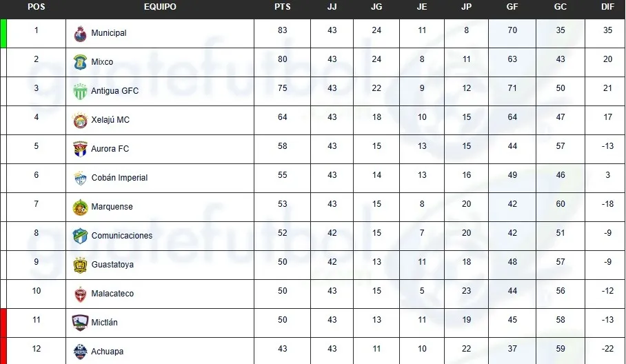Sort table by PTS column header
The width and height of the screenshot is (626, 364).
[282, 7]
